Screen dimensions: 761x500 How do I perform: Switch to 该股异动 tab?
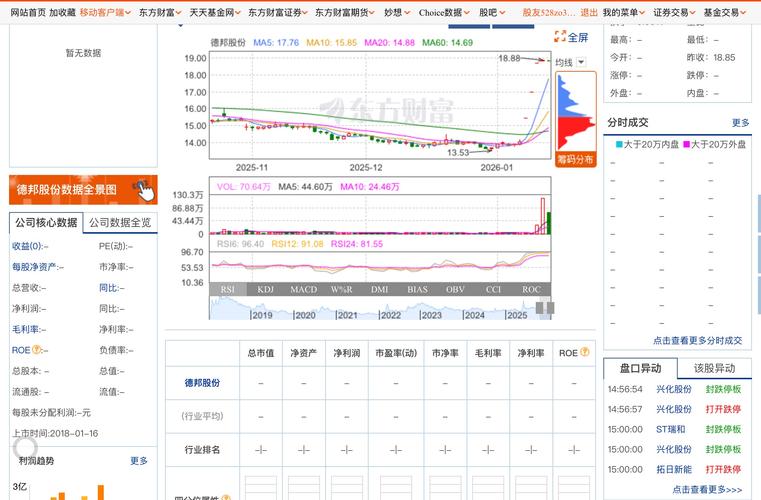(714, 368)
